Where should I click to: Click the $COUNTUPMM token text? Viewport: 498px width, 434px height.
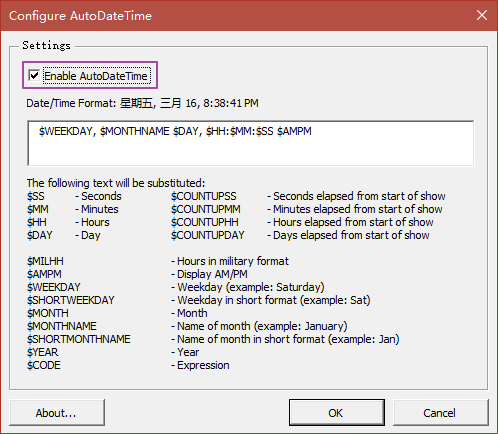(x=206, y=209)
